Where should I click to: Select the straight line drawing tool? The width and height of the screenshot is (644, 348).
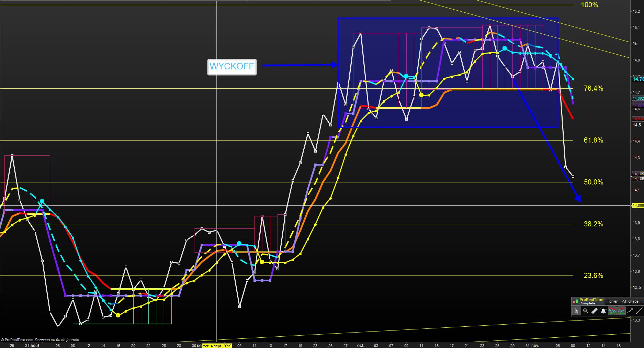639,311
